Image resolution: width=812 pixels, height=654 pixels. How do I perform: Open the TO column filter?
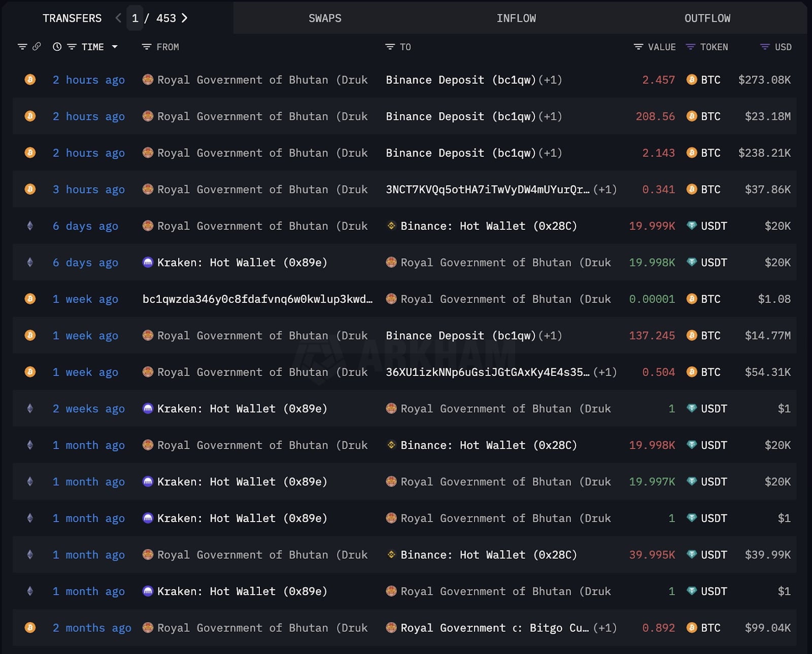pos(390,47)
